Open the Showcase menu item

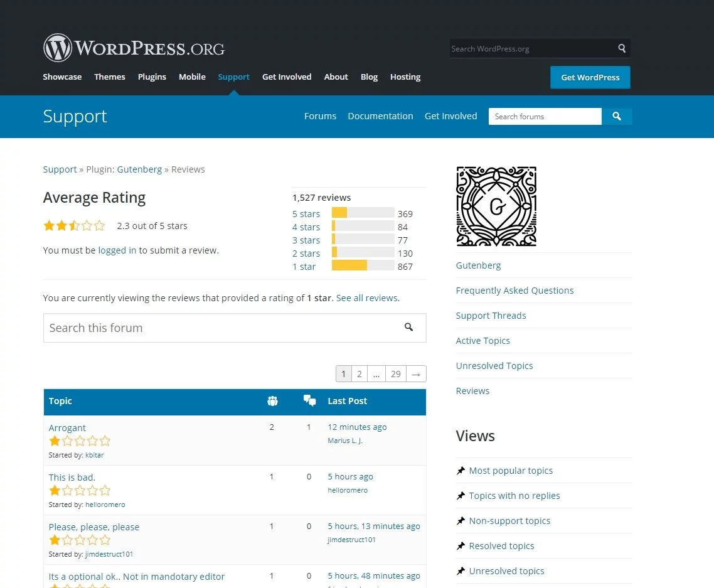pos(62,77)
